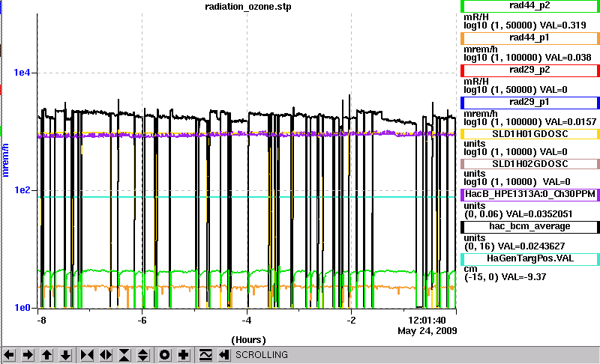Click the VAL=0.0243627 reading for hac_bcm_average
Image resolution: width=600 pixels, height=364 pixels.
pos(532,246)
